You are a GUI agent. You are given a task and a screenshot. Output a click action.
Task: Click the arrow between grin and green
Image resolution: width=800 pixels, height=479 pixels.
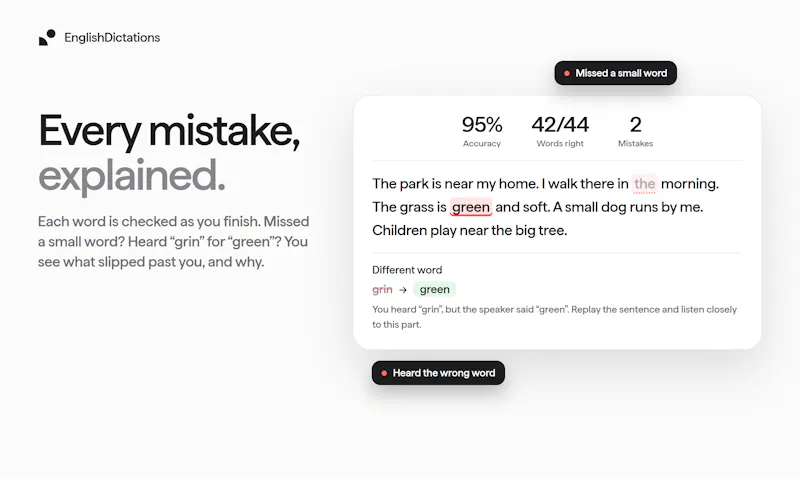pyautogui.click(x=403, y=290)
